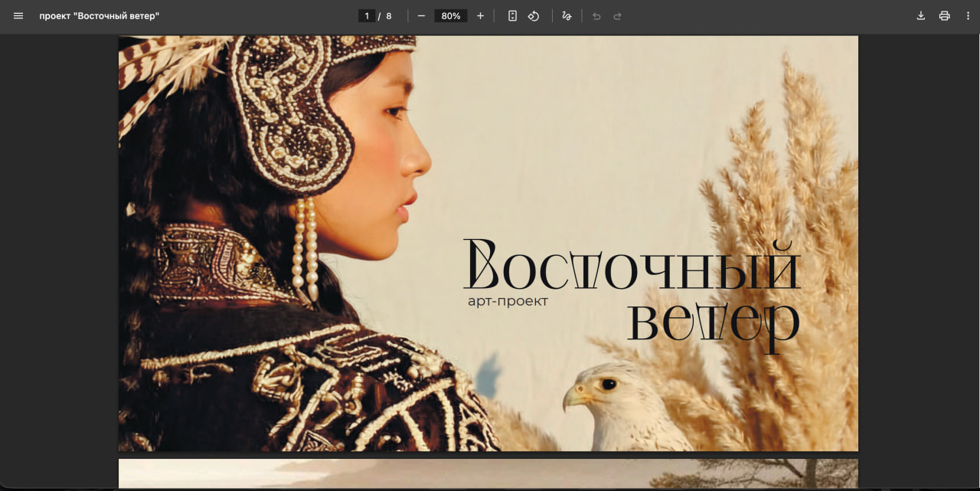Click the page number input field

coord(367,16)
